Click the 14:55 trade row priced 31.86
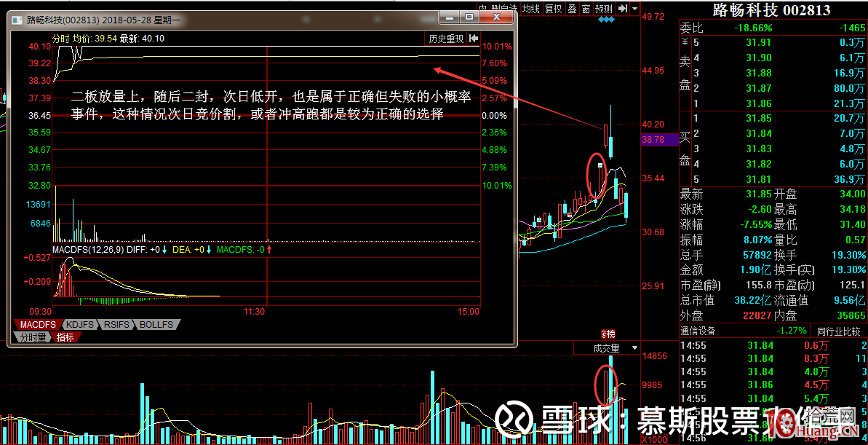The image size is (868, 445). tap(773, 385)
